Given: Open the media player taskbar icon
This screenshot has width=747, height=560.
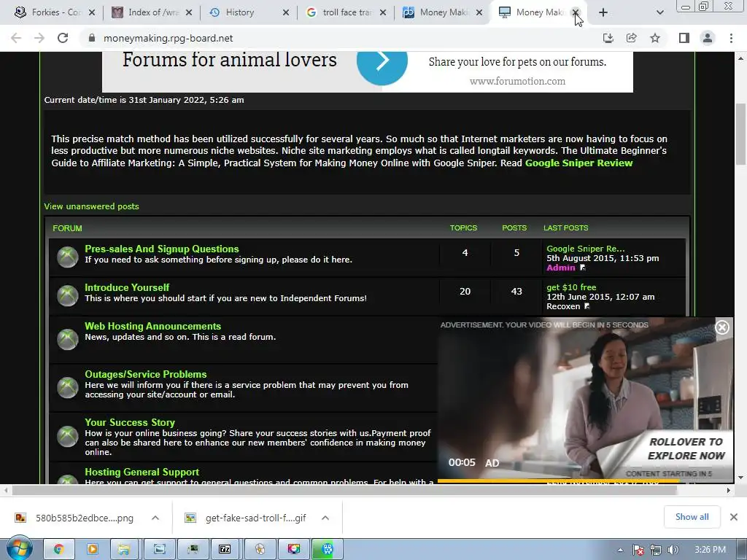Looking at the screenshot, I should tap(93, 549).
